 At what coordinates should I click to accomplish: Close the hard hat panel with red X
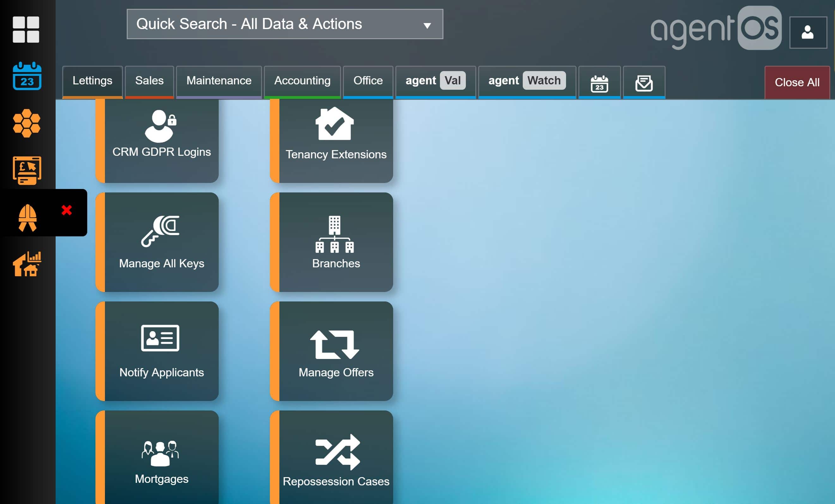[67, 210]
